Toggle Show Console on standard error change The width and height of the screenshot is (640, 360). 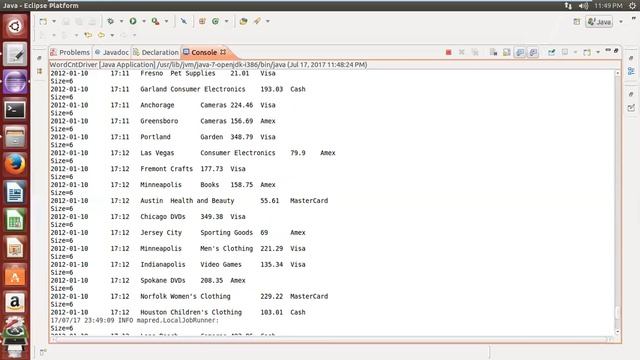pyautogui.click(x=533, y=52)
